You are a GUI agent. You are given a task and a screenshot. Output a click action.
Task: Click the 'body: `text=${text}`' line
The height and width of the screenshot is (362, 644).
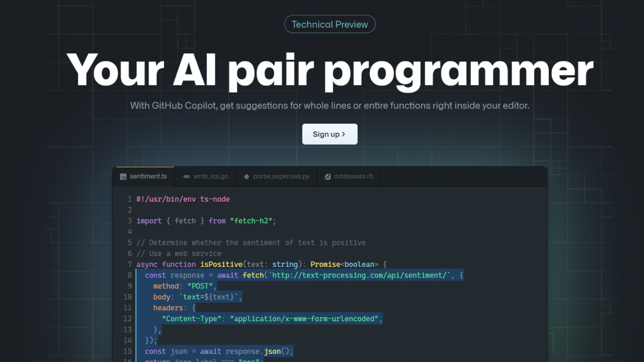pyautogui.click(x=198, y=297)
